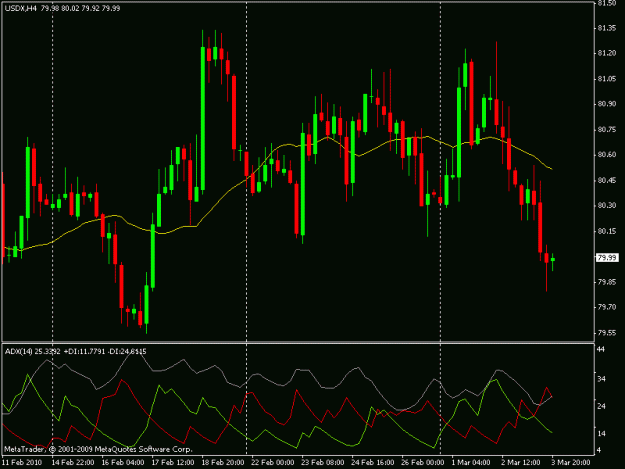Click the 3 Mar 20:00 time label
The width and height of the screenshot is (625, 469).
[x=571, y=463]
